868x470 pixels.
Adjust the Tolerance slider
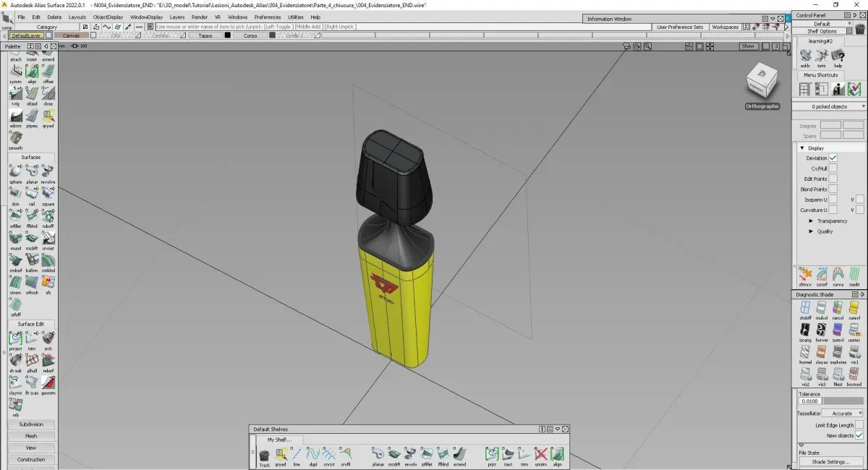(843, 401)
